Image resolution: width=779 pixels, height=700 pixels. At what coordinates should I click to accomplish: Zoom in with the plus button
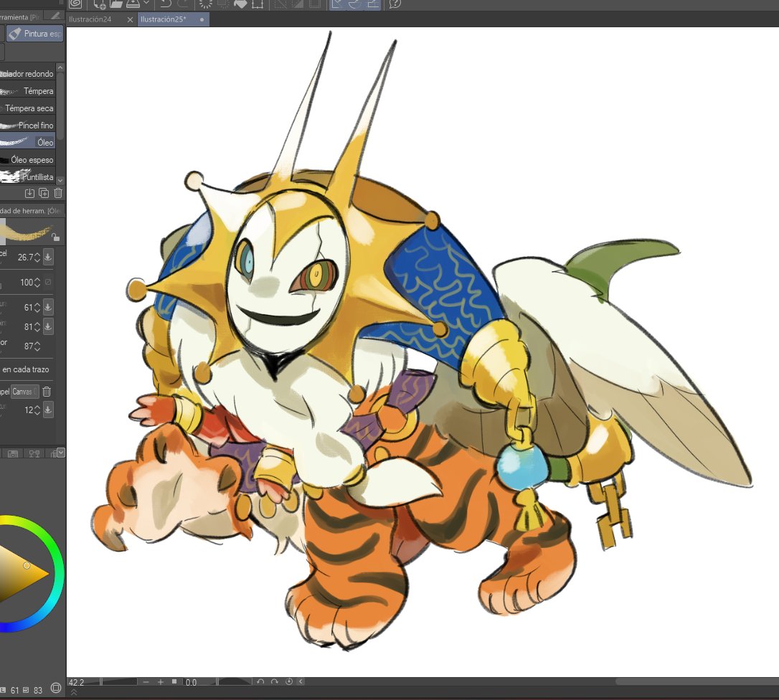161,682
